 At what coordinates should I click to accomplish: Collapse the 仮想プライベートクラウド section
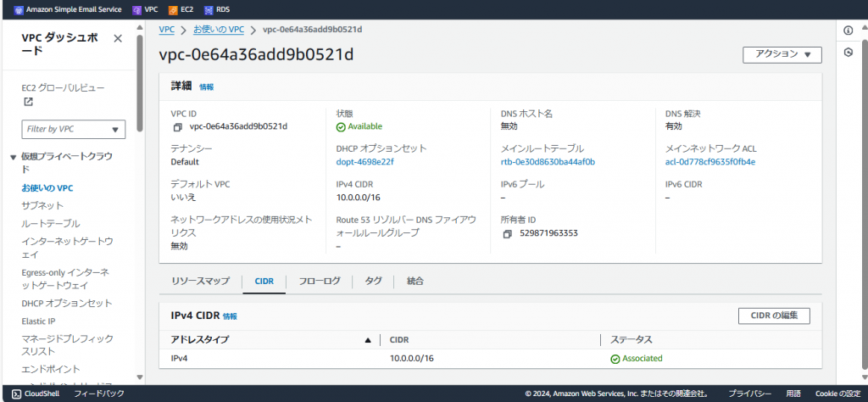click(x=14, y=157)
